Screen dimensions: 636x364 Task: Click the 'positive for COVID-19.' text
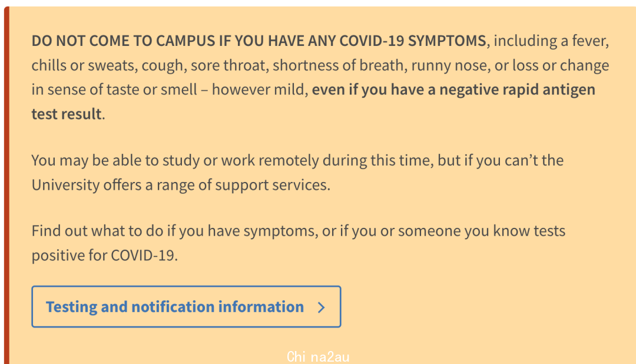coord(105,255)
